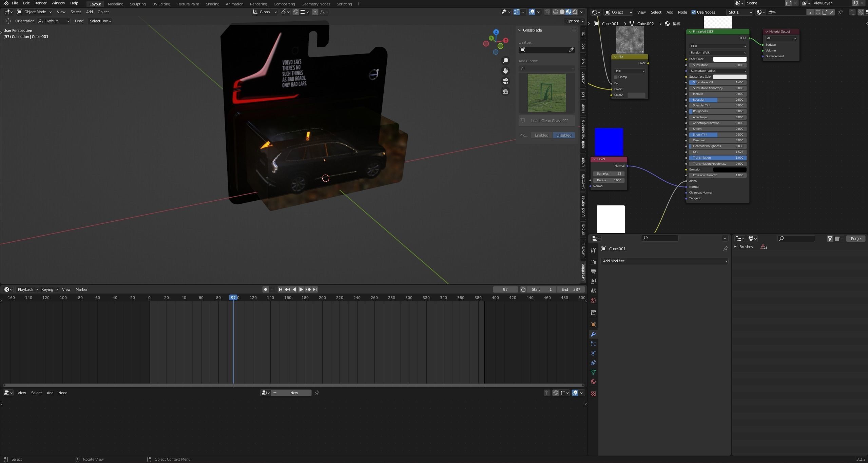
Task: Open the Object Constraints properties tab icon
Action: pyautogui.click(x=593, y=363)
